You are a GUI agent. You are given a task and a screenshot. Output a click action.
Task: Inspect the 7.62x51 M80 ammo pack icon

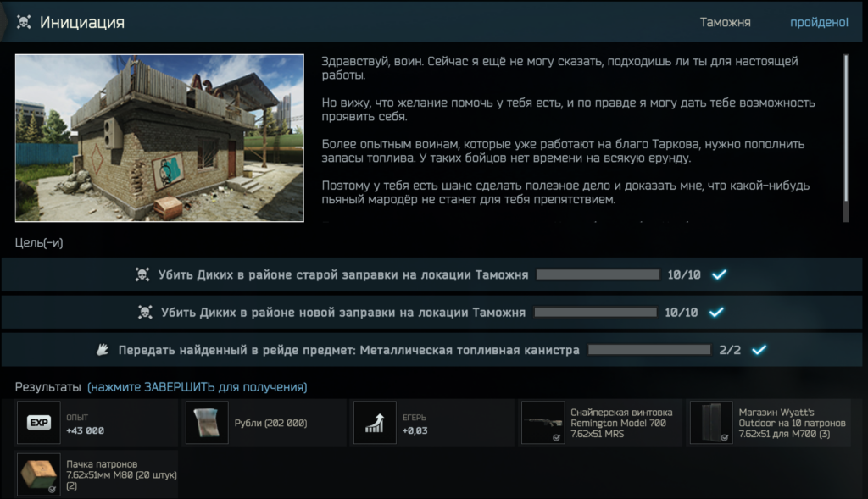coord(38,474)
